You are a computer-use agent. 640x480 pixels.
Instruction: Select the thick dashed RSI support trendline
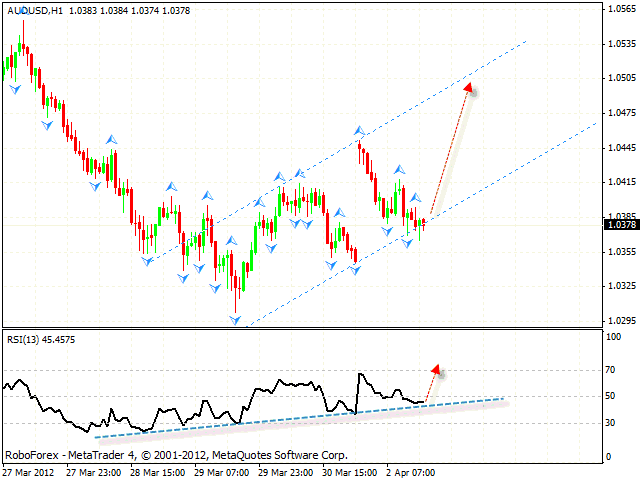[x=300, y=418]
